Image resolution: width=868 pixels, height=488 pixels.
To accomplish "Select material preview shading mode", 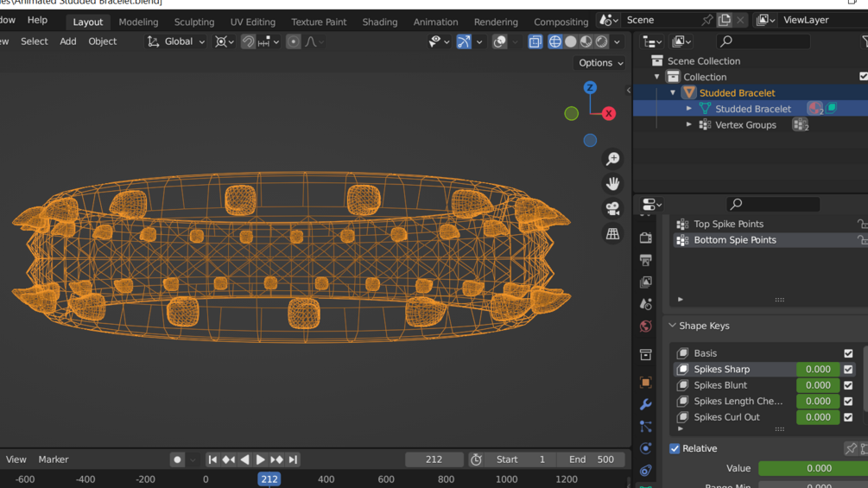I will pos(586,41).
